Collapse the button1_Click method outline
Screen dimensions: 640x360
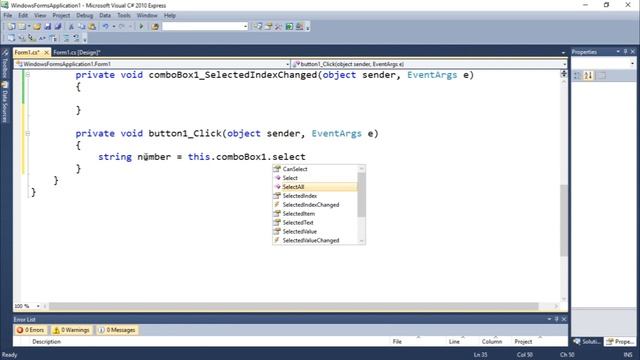click(x=28, y=133)
